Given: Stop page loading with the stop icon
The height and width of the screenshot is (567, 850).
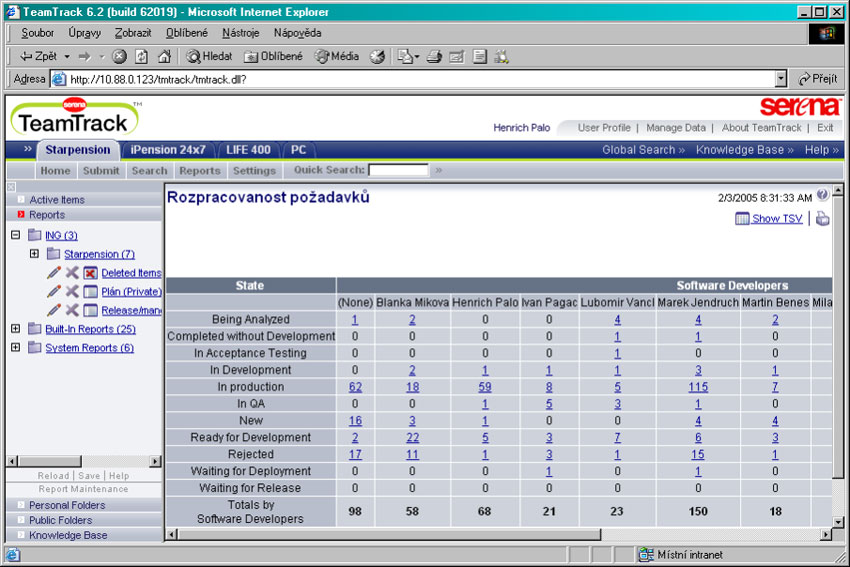Looking at the screenshot, I should click(x=119, y=56).
